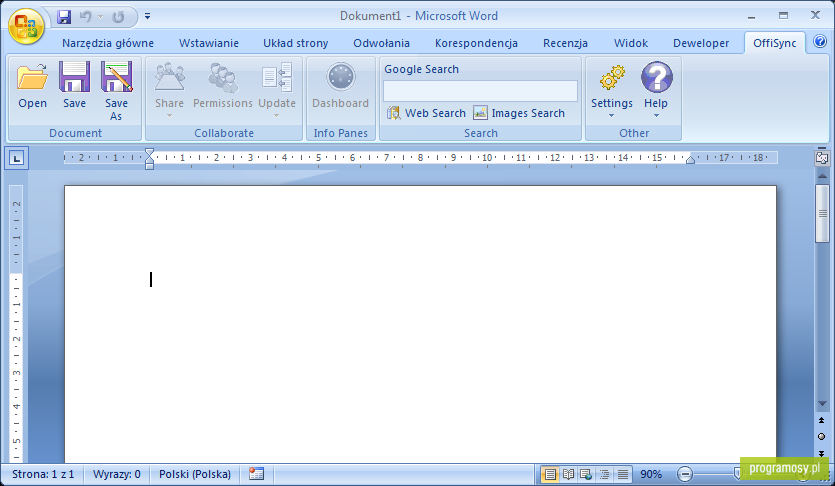835x486 pixels.
Task: Switch to Korespondencja tab
Action: 476,43
